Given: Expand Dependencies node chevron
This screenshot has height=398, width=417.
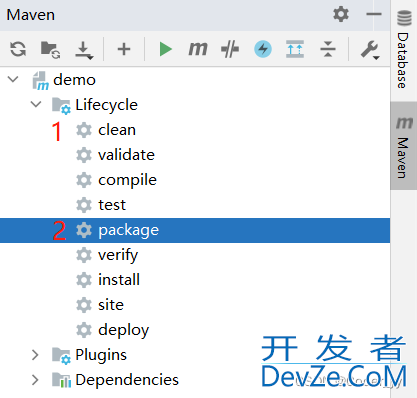Looking at the screenshot, I should [x=35, y=380].
